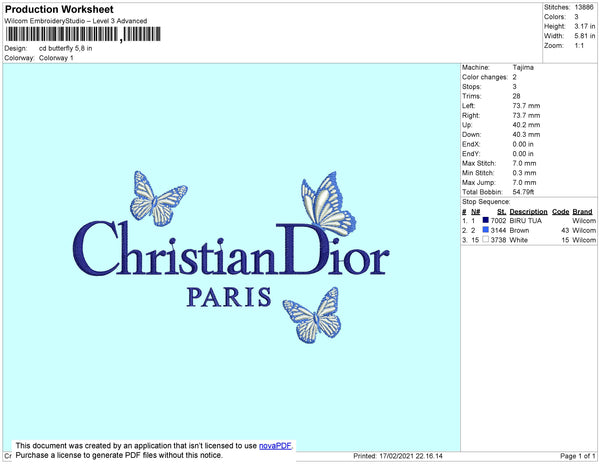Select the blue 3144 Brown color swatch
The height and width of the screenshot is (464, 600).
486,230
